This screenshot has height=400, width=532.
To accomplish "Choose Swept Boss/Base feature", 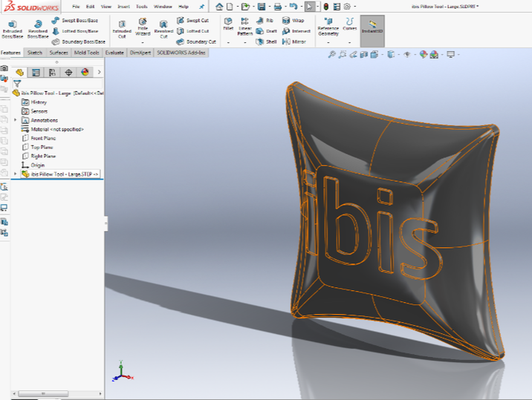I will (x=75, y=20).
